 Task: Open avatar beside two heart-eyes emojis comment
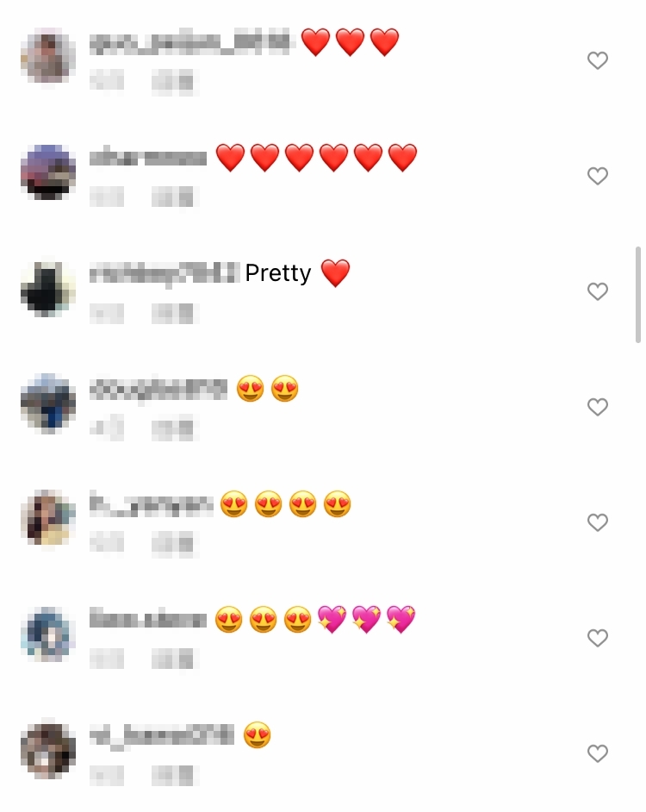click(48, 403)
